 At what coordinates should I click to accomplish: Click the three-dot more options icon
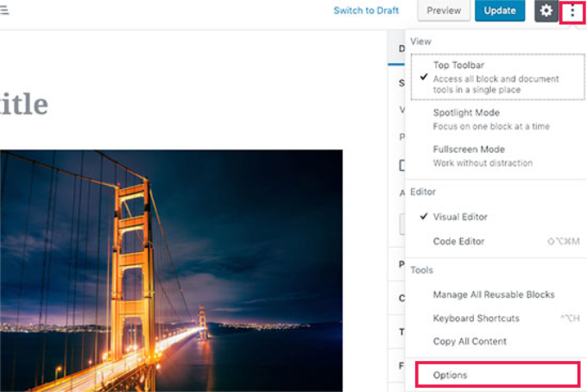[x=572, y=11]
